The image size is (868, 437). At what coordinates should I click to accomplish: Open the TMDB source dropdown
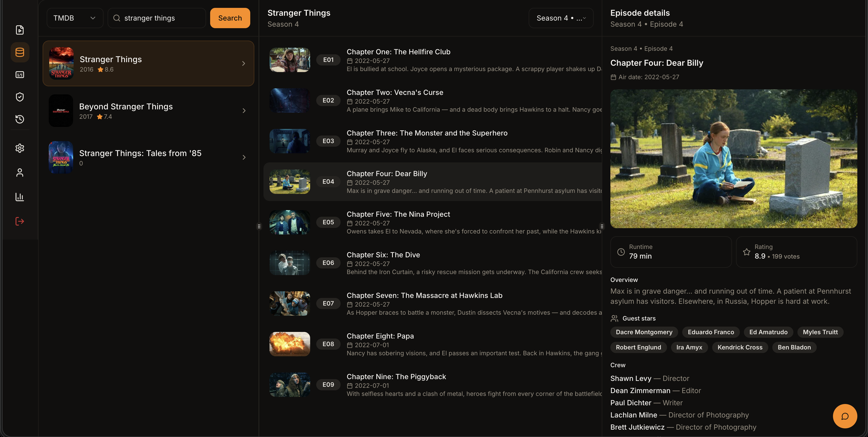(75, 18)
